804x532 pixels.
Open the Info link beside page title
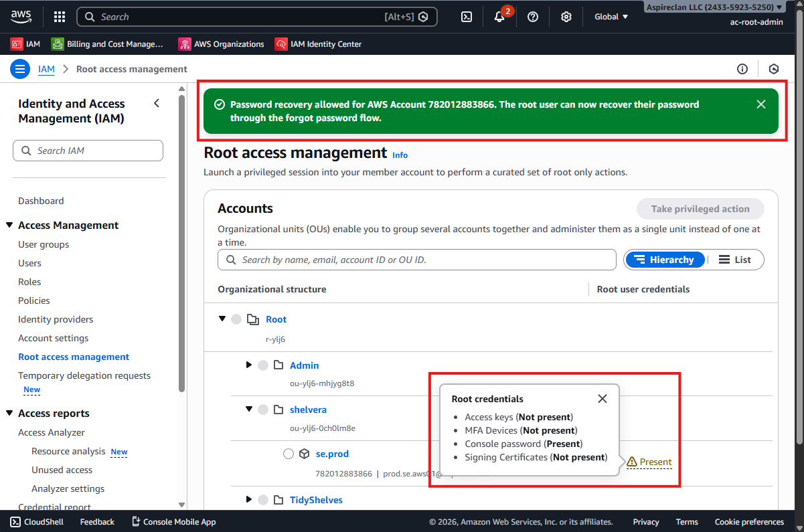(400, 155)
